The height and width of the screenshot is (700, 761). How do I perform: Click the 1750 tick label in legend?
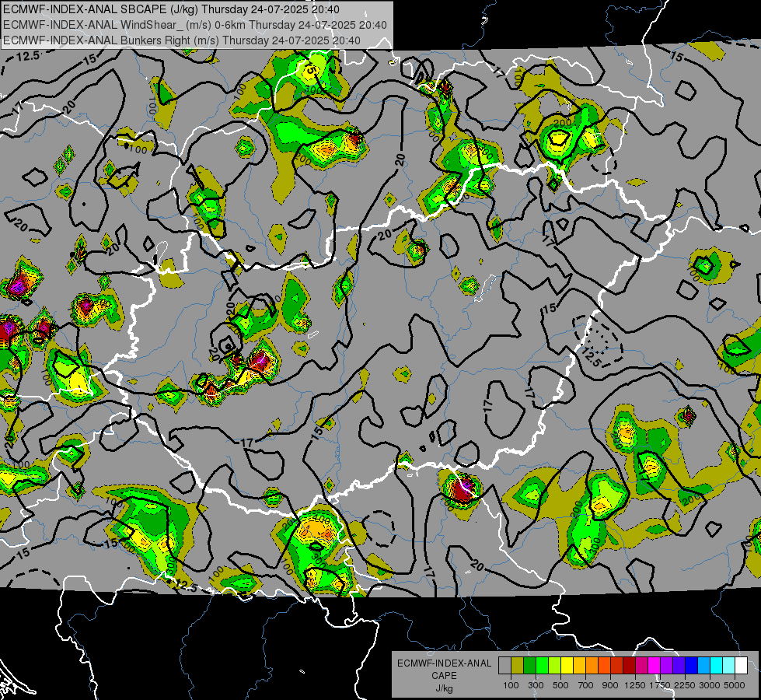tap(660, 685)
